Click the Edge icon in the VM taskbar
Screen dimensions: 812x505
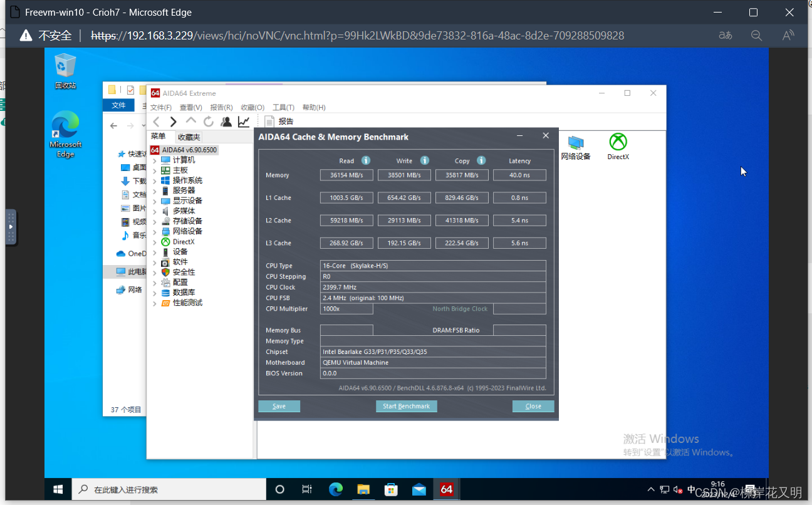tap(336, 489)
